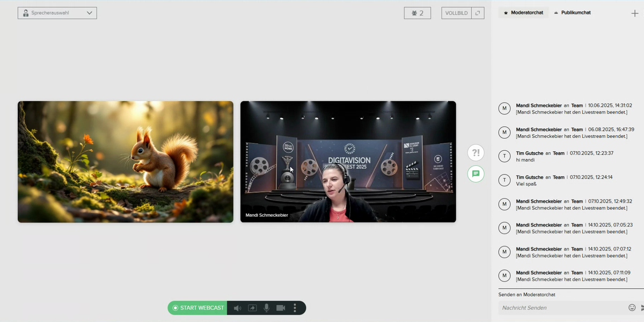Toggle the microphone icon
644x322 pixels.
coord(267,308)
